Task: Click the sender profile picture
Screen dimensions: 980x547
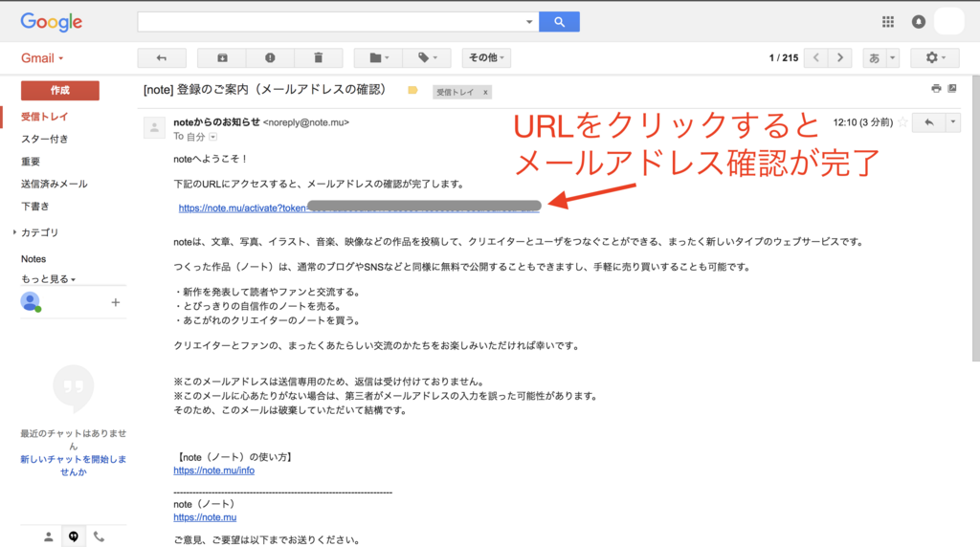Action: 154,127
